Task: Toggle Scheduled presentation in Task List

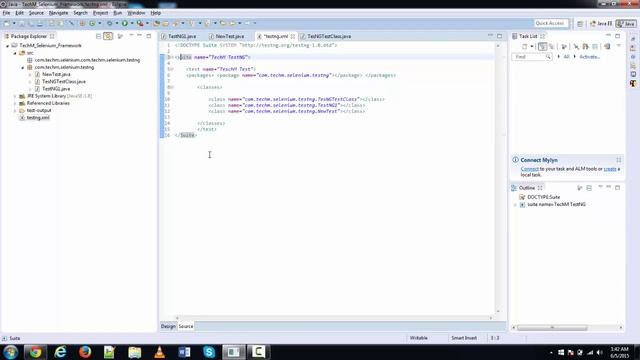Action: [x=552, y=47]
